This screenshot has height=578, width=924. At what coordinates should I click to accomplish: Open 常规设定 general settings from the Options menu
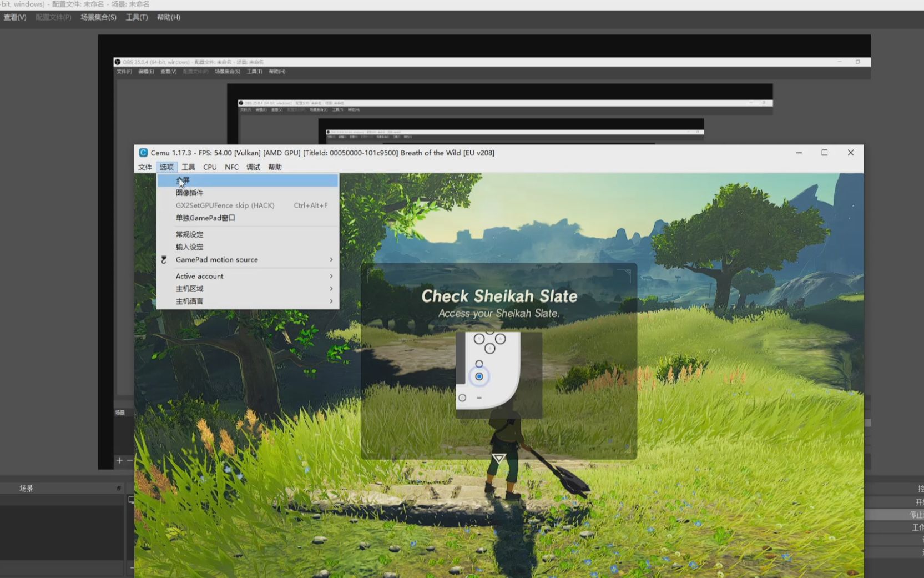pyautogui.click(x=189, y=234)
